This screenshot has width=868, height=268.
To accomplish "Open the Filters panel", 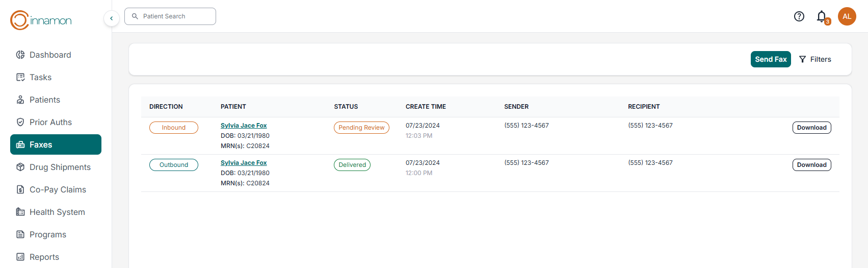I will click(815, 59).
